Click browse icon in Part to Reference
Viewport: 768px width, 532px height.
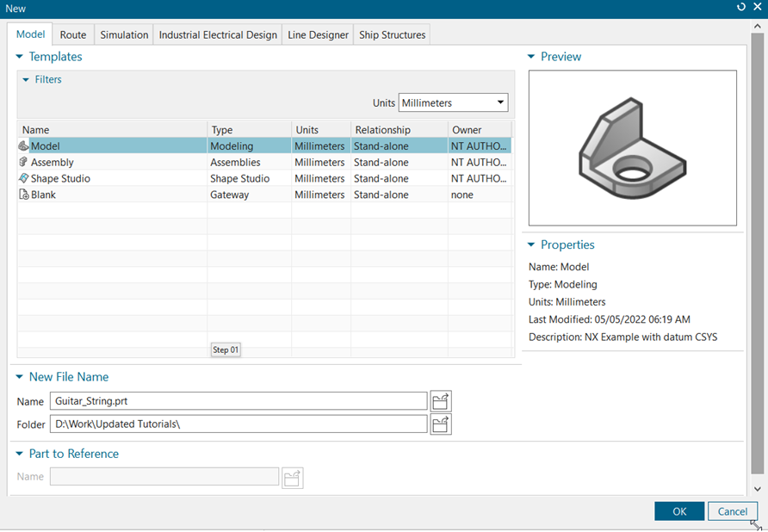pos(292,477)
